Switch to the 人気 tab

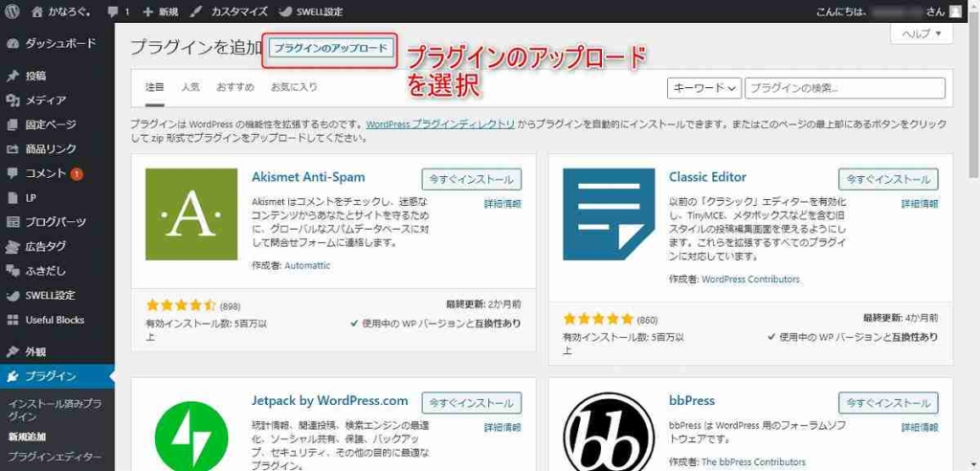tap(189, 87)
